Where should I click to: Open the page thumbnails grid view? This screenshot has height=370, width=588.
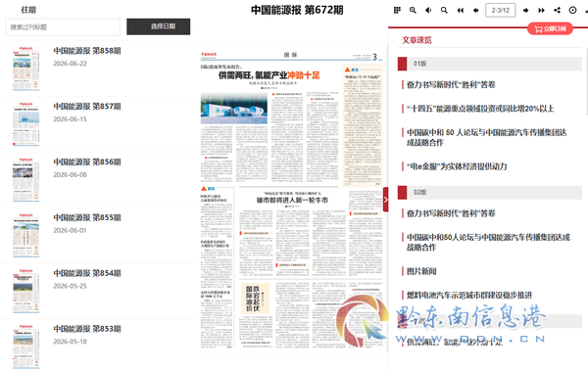(397, 10)
